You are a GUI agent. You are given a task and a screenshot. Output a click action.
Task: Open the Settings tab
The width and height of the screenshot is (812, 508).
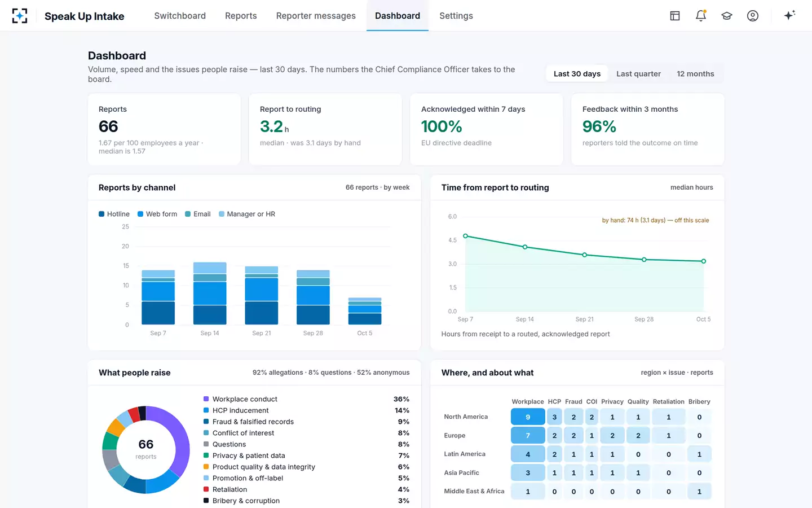456,16
